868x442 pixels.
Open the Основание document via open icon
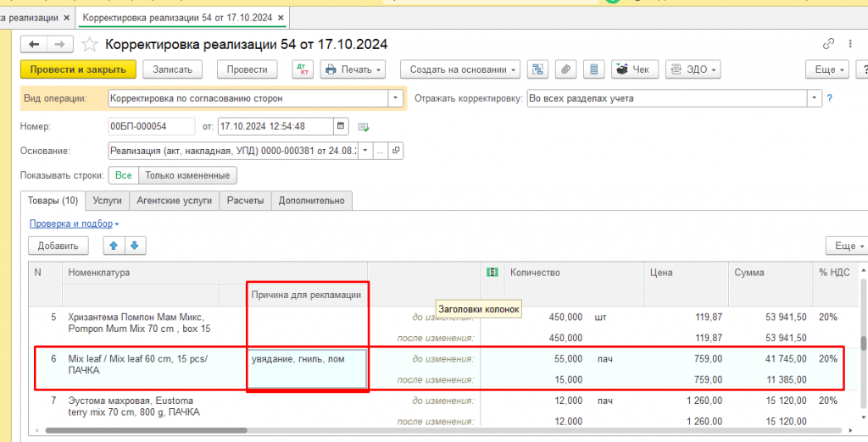pyautogui.click(x=396, y=151)
